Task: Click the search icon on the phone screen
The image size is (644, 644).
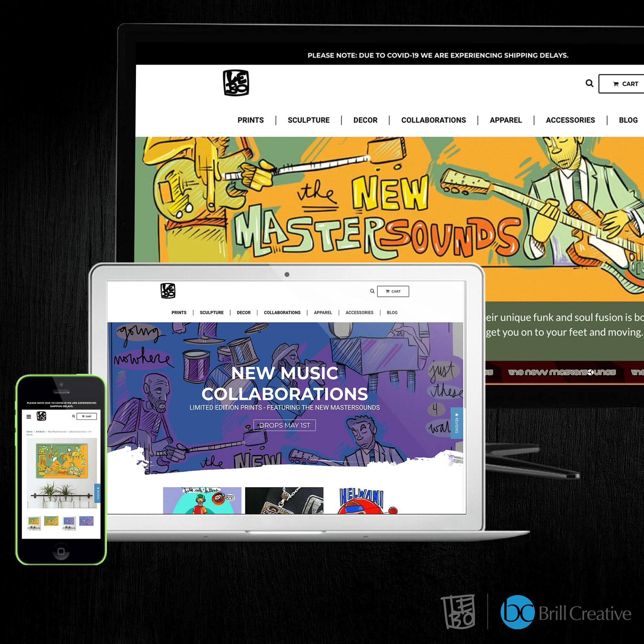Action: coord(73,416)
